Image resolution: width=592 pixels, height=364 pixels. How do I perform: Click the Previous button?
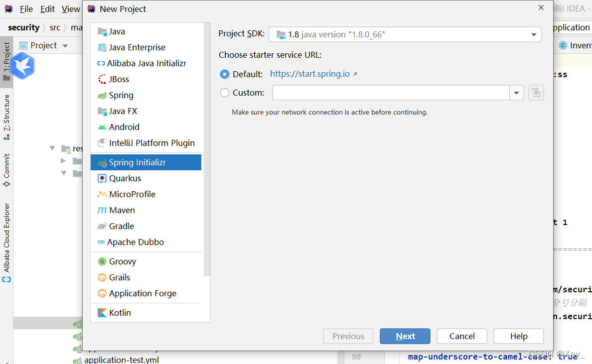pos(348,336)
